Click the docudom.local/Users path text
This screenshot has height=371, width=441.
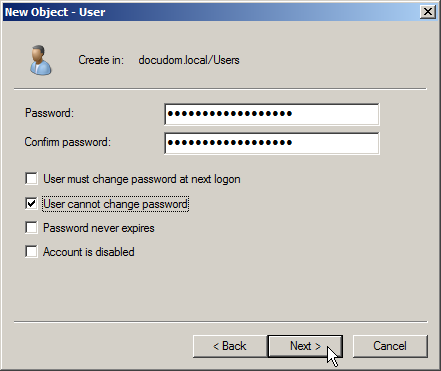coord(189,60)
